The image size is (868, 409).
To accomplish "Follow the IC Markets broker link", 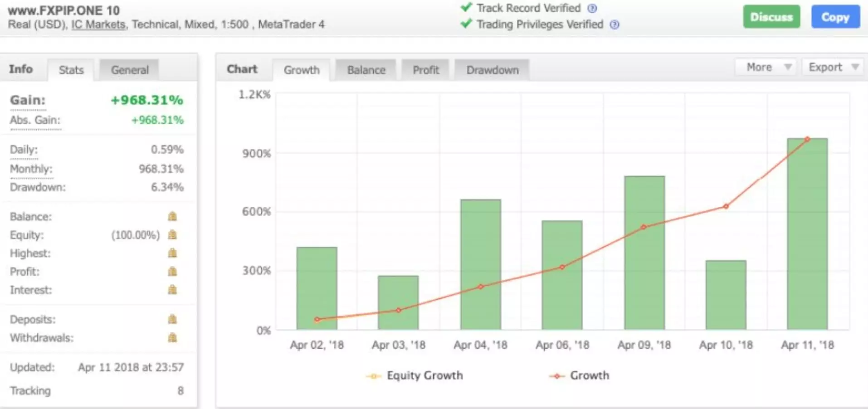I will 98,24.
